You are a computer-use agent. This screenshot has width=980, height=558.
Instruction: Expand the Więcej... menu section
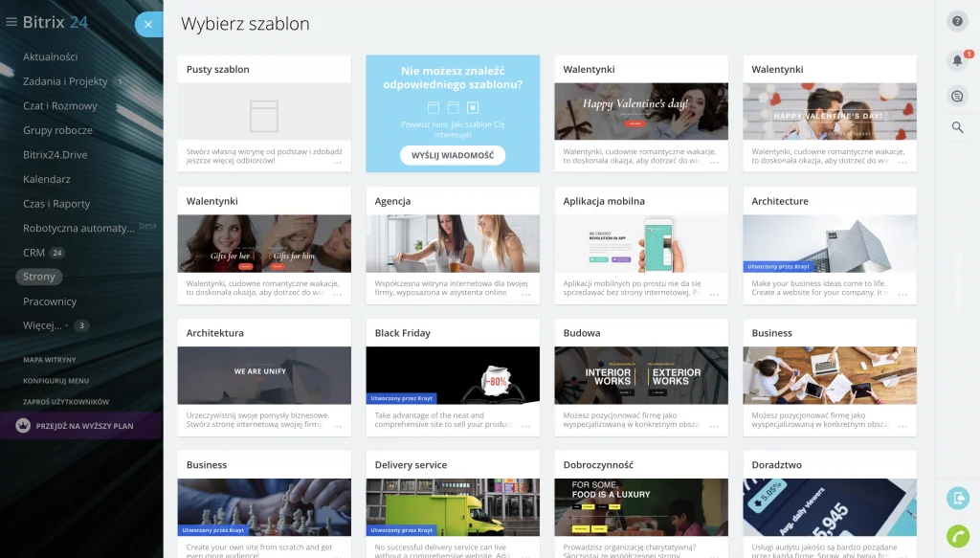42,325
